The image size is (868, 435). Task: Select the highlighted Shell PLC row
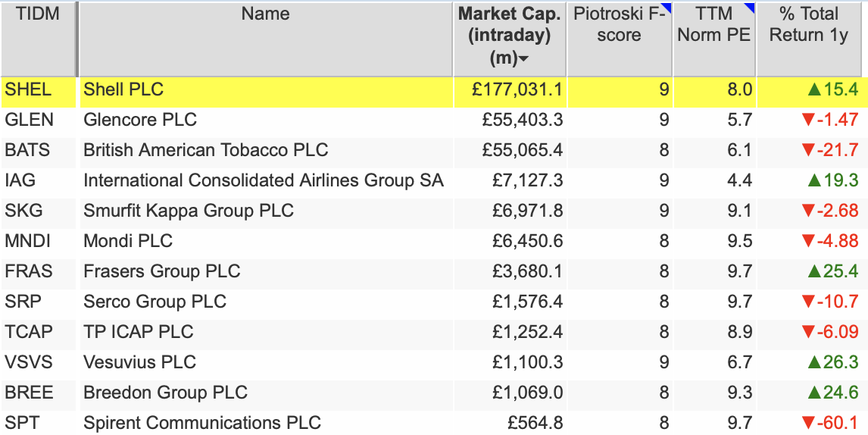[x=431, y=89]
